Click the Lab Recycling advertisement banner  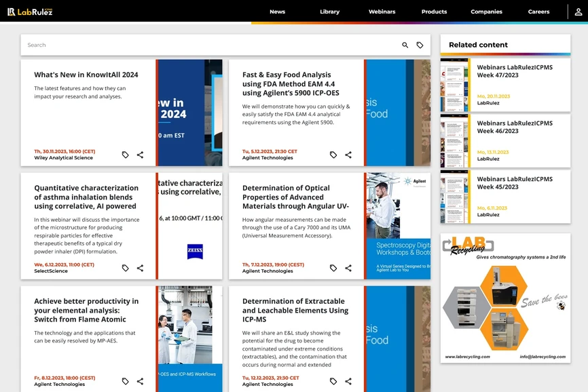pyautogui.click(x=505, y=298)
